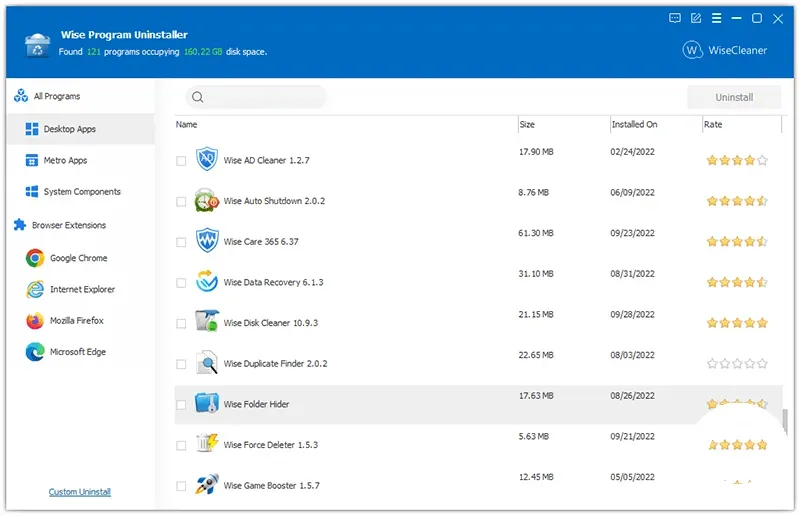800x516 pixels.
Task: Rate Wise Duplicate Finder with empty stars
Action: click(737, 363)
